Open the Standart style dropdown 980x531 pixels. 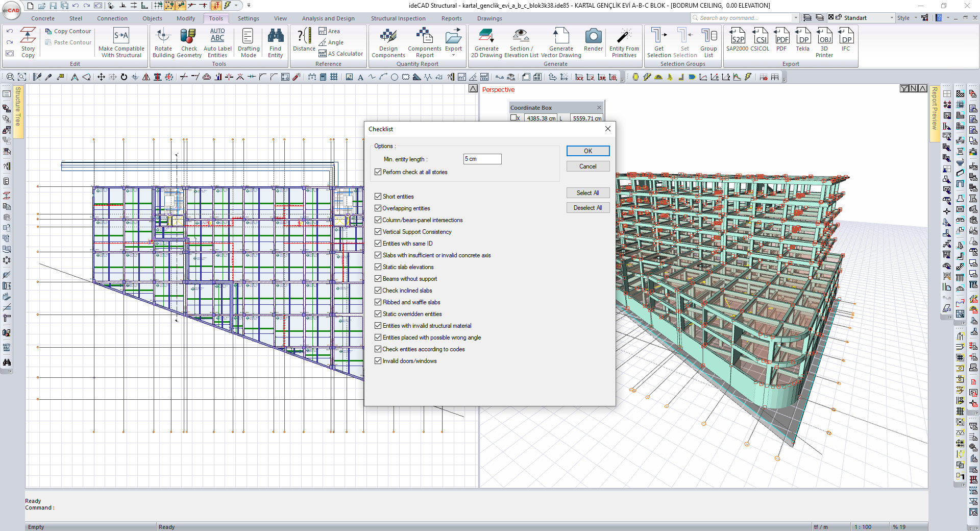point(892,18)
